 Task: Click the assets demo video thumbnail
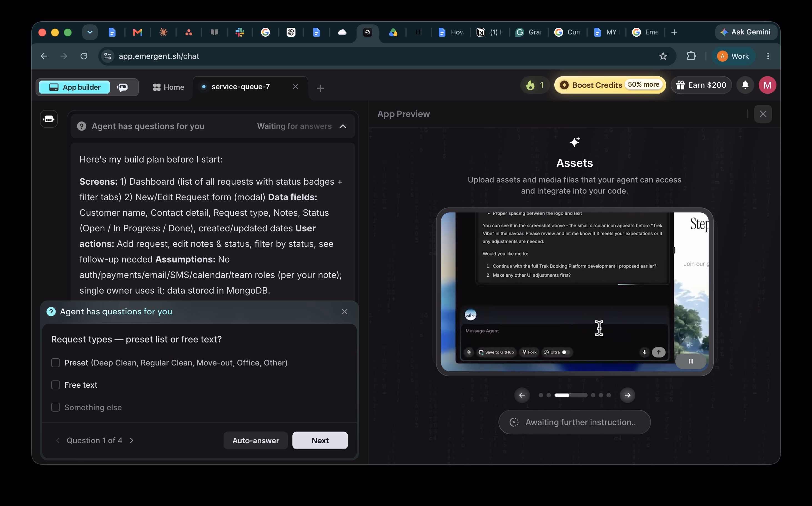tap(575, 292)
